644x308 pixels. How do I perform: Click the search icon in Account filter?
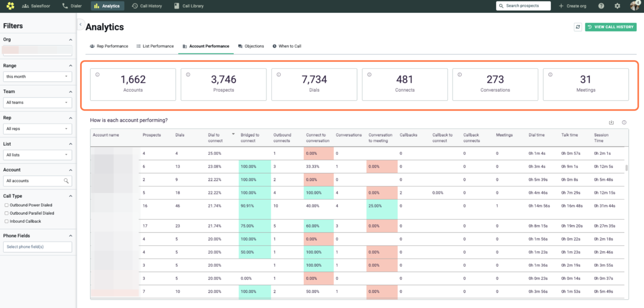coord(66,180)
